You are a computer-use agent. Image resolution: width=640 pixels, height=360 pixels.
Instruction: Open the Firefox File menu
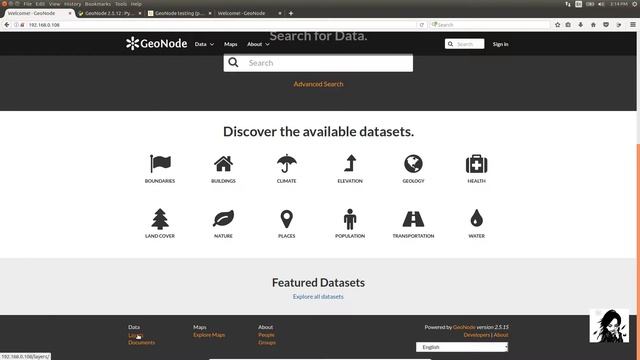click(27, 4)
